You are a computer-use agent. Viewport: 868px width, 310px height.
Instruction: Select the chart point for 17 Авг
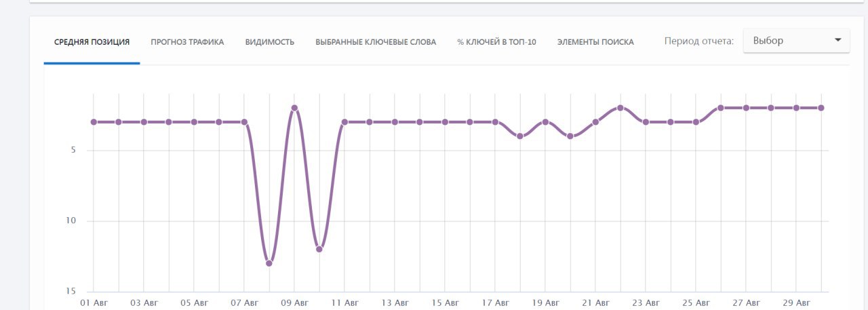coord(495,122)
